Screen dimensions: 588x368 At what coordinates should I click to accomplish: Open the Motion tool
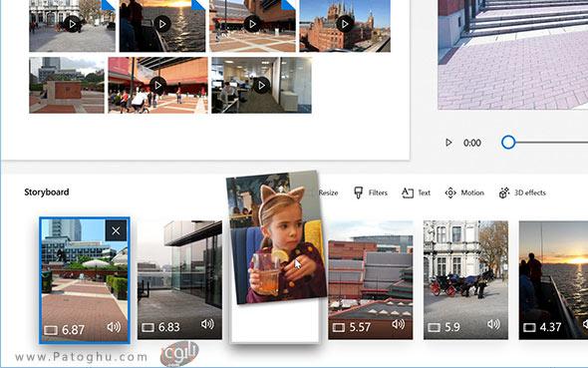(464, 192)
